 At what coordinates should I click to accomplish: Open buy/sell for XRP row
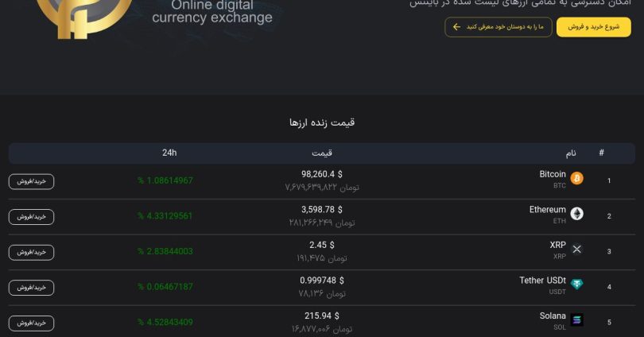32,252
